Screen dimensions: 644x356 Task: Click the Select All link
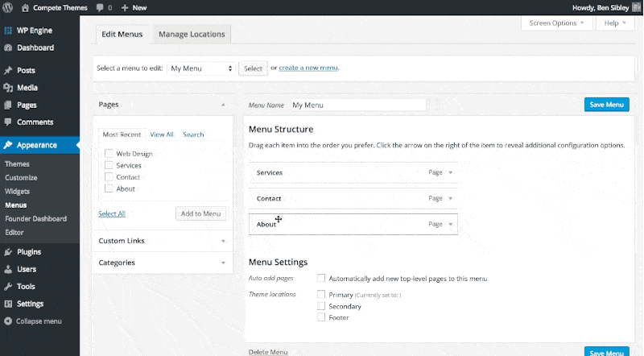click(x=112, y=213)
